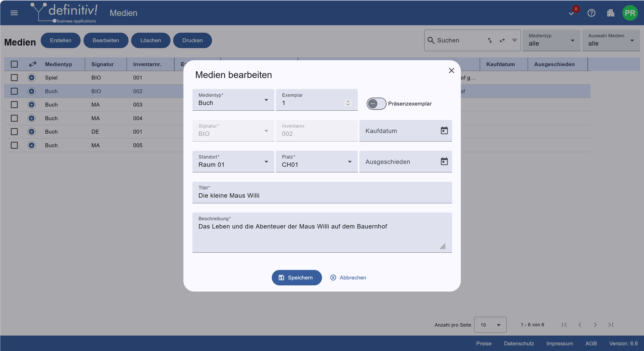This screenshot has height=351, width=644.
Task: Open the Datenschutz footer link
Action: [x=519, y=343]
